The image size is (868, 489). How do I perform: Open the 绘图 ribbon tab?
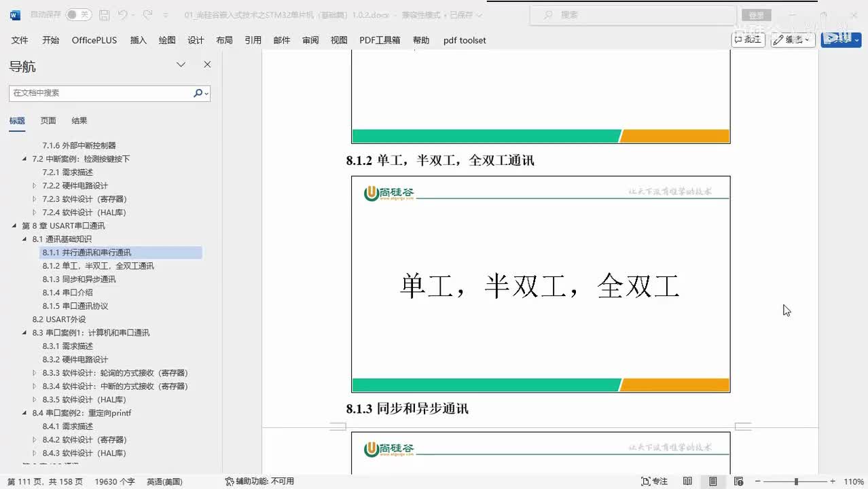(x=167, y=40)
